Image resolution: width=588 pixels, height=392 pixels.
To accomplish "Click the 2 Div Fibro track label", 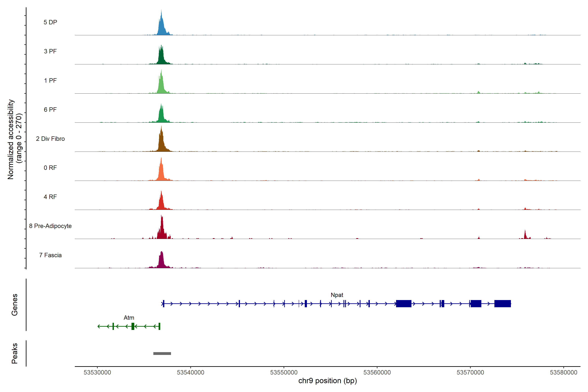I will coord(50,139).
